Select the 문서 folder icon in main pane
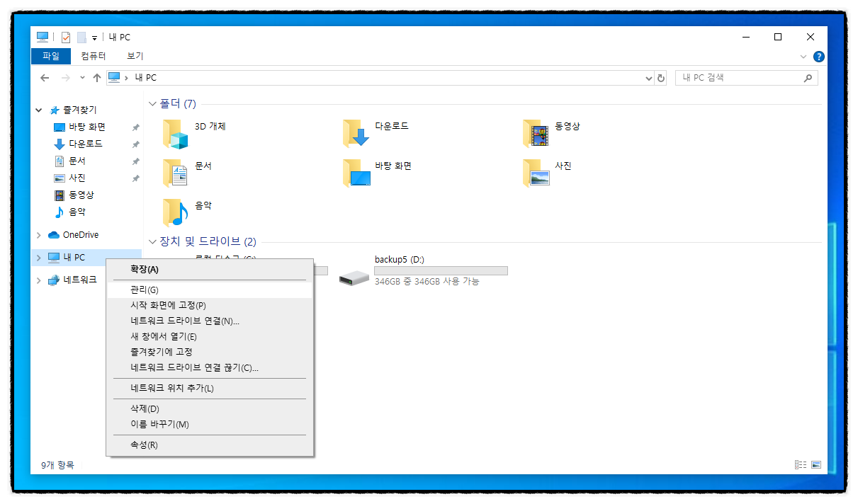Viewport: 858px width, 504px height. (x=176, y=172)
